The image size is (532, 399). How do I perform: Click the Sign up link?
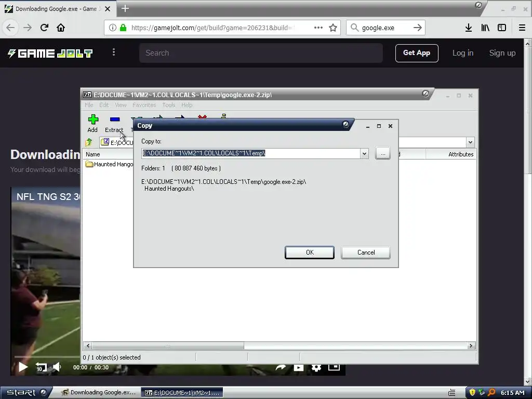point(502,53)
